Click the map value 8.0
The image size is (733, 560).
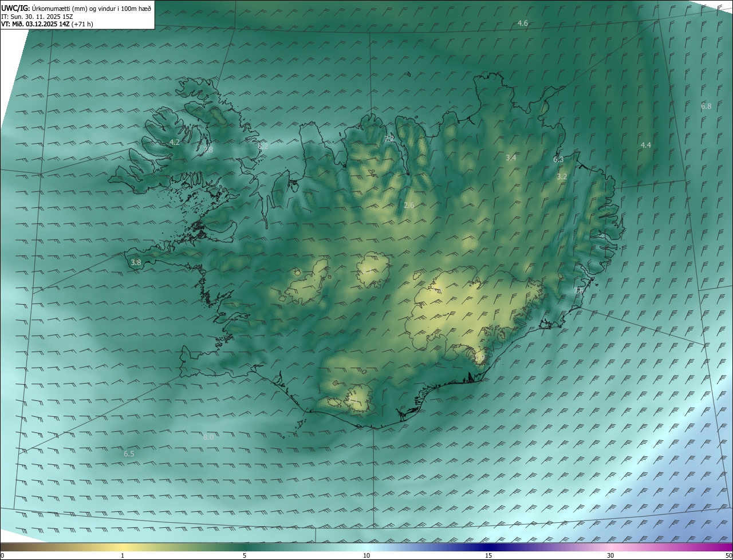[x=208, y=437]
